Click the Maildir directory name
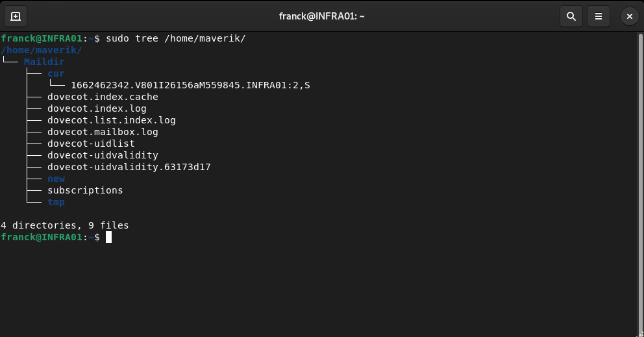Viewport: 644px width, 337px height. pyautogui.click(x=44, y=62)
